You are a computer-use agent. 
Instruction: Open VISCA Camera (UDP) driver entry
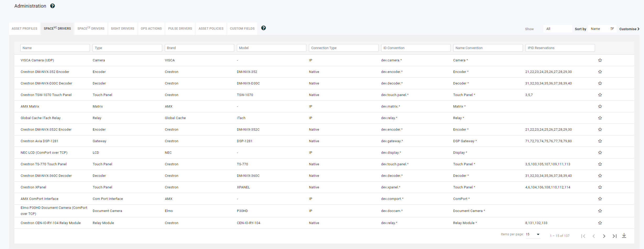coord(37,60)
